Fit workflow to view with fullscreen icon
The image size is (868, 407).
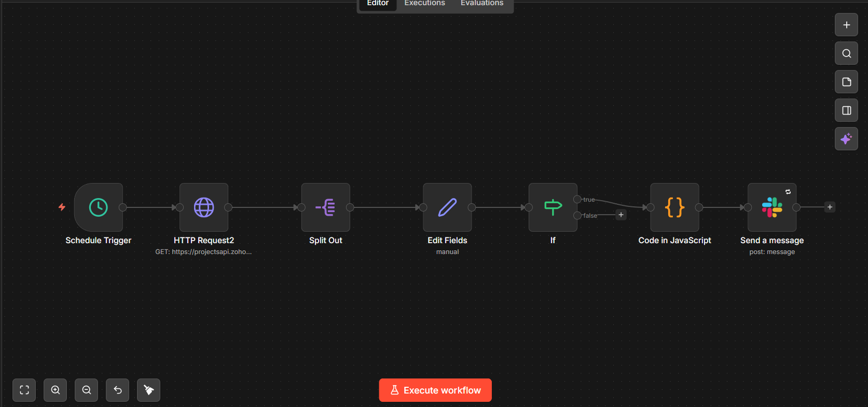[x=24, y=390]
